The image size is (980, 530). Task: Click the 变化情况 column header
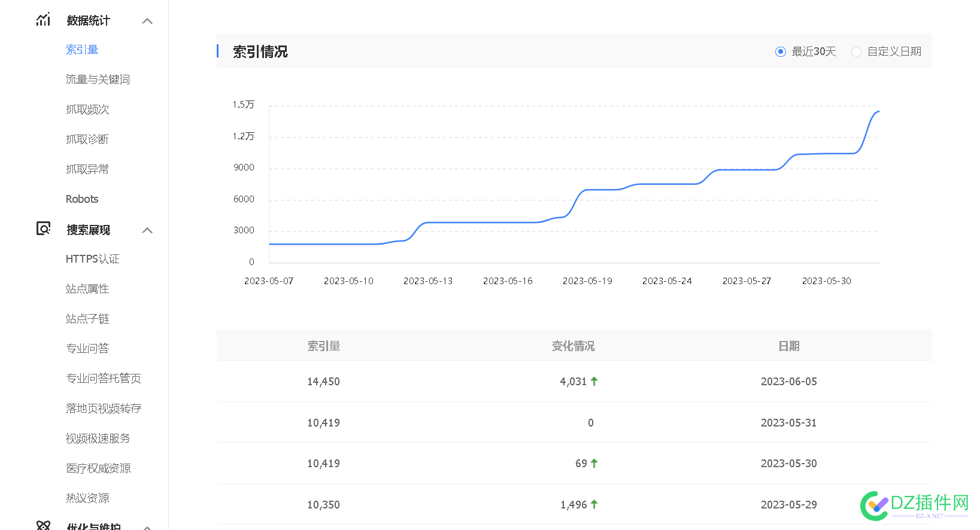[x=573, y=346]
